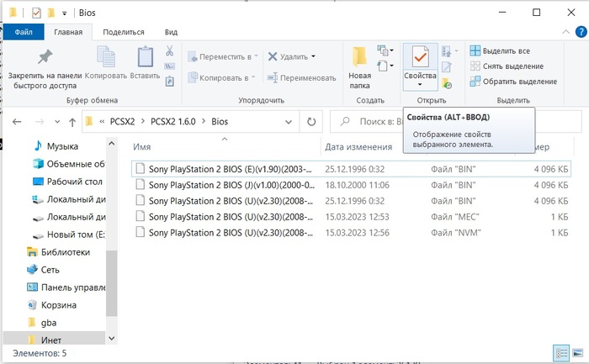Open the Share (Поделиться) ribbon tab
Image resolution: width=589 pixels, height=364 pixels.
click(x=123, y=32)
